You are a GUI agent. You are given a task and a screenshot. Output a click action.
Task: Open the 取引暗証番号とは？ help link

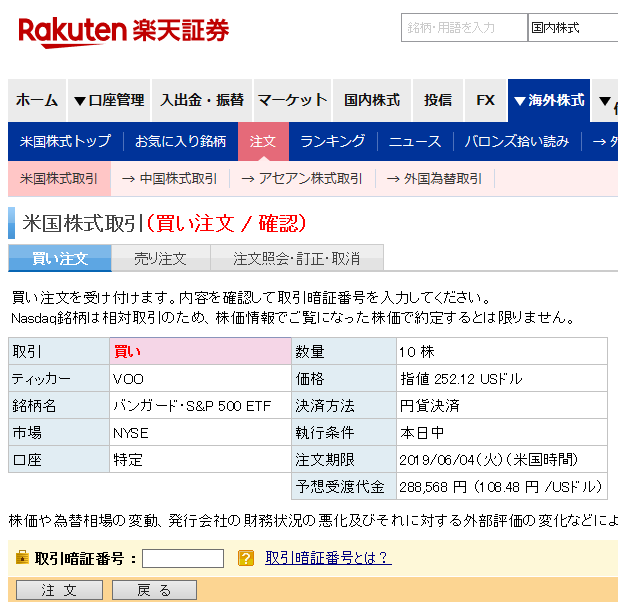pos(328,558)
